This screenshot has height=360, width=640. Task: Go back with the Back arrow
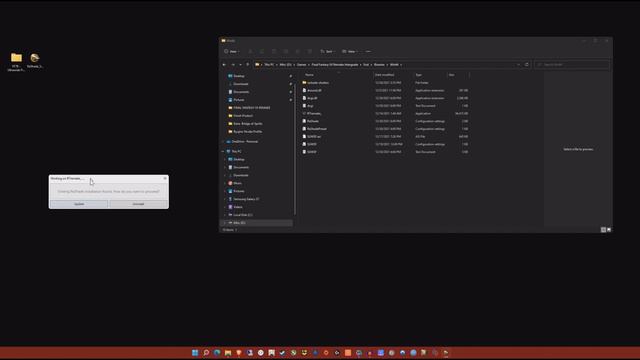[224, 64]
